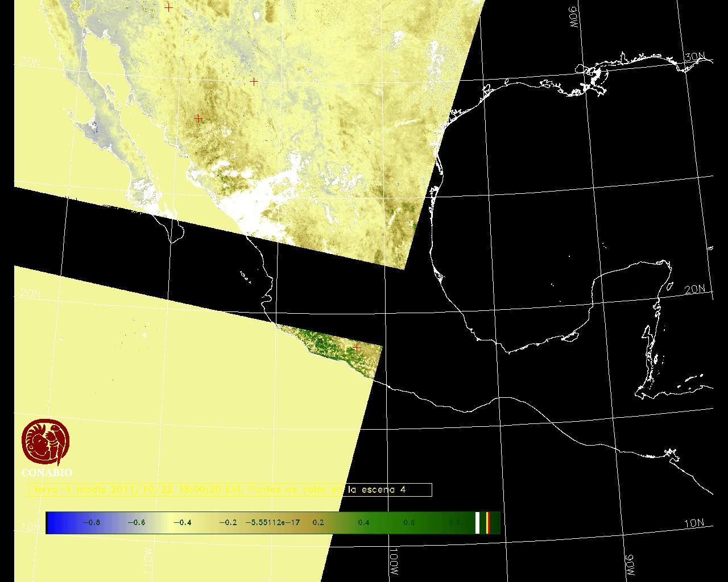The width and height of the screenshot is (728, 582).
Task: Click the white CONABIO text under the logo
Action: (x=47, y=473)
